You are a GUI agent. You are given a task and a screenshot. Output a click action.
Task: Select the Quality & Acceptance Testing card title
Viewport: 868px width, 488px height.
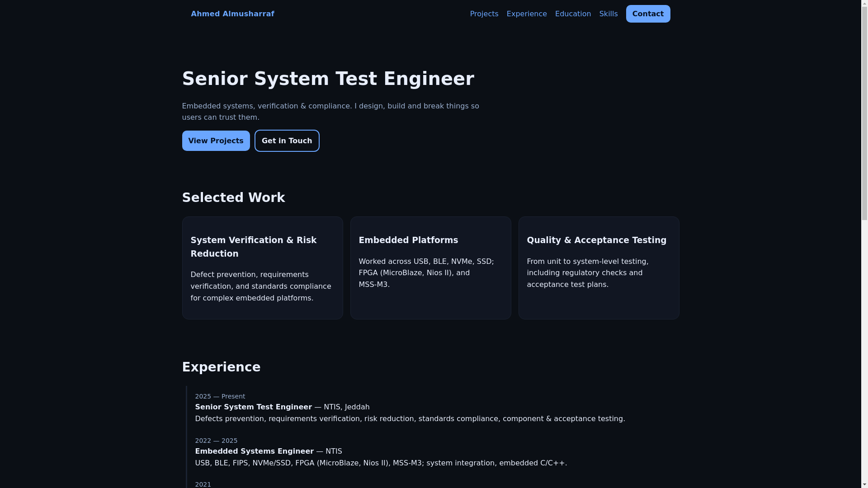[x=597, y=240]
